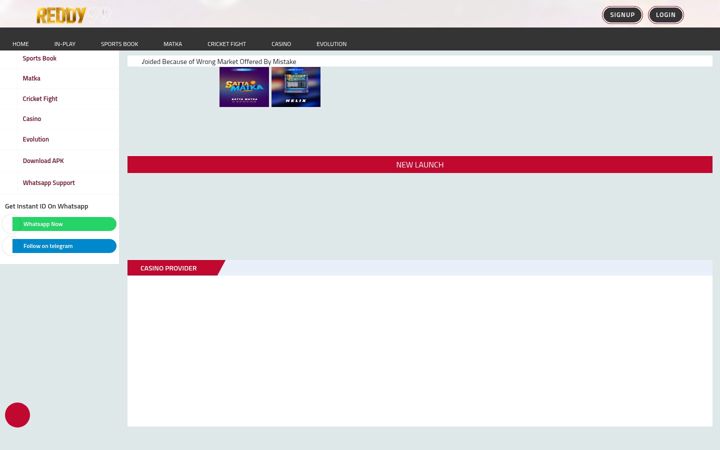
Task: Click the Reddy logo
Action: tap(61, 16)
